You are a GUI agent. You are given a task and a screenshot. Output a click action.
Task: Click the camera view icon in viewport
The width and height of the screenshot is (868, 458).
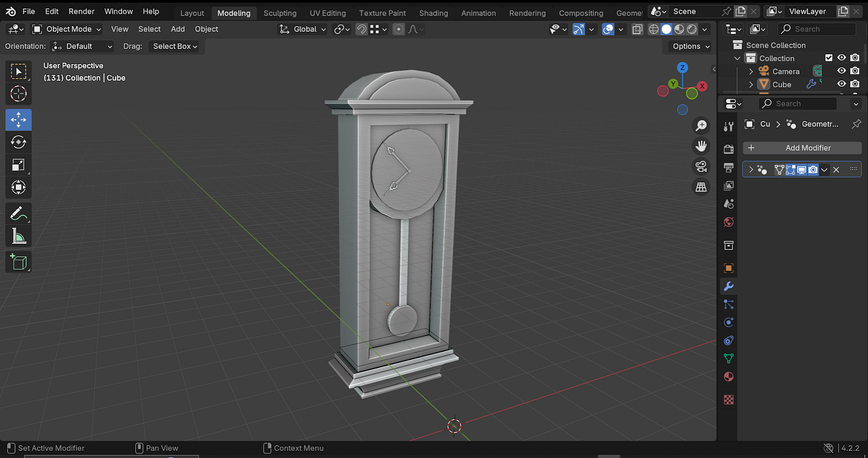(701, 166)
